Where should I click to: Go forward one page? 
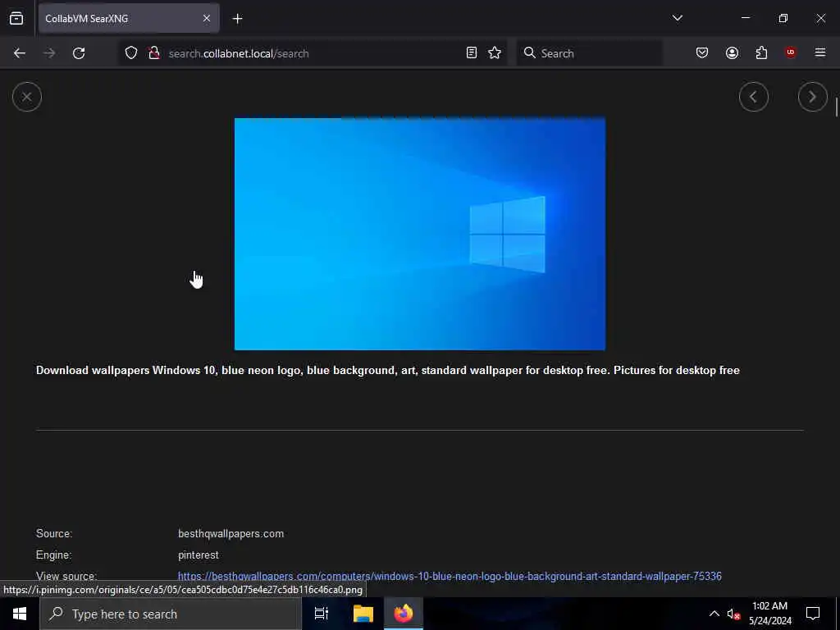click(49, 53)
